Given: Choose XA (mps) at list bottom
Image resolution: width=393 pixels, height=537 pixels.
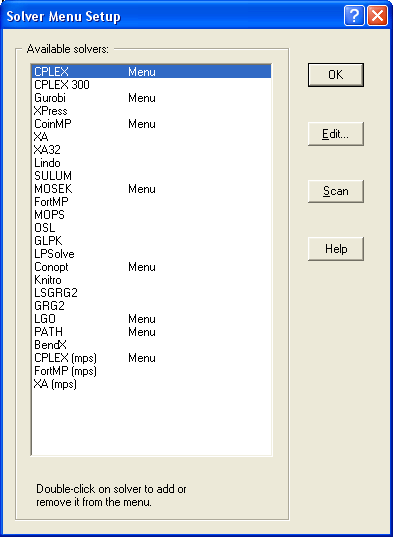Looking at the screenshot, I should pyautogui.click(x=152, y=384).
